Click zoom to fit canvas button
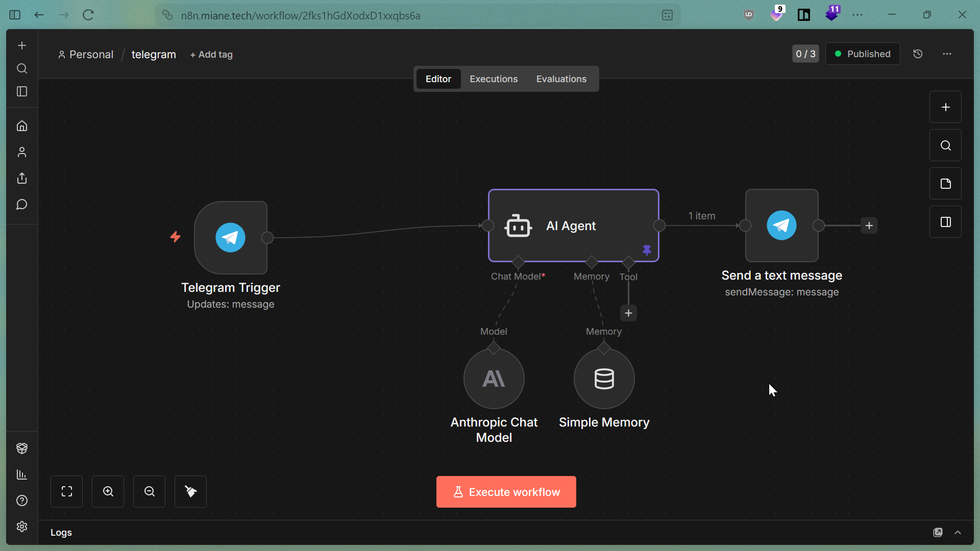 67,491
